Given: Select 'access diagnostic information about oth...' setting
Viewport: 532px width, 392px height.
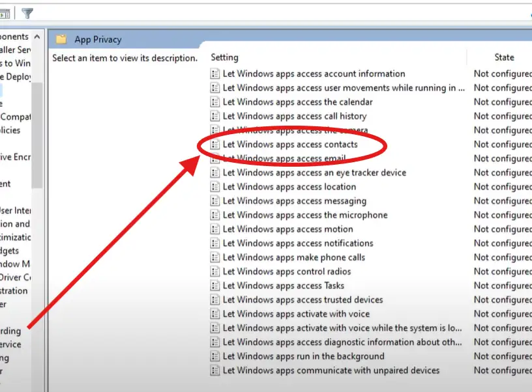Looking at the screenshot, I should [x=342, y=343].
